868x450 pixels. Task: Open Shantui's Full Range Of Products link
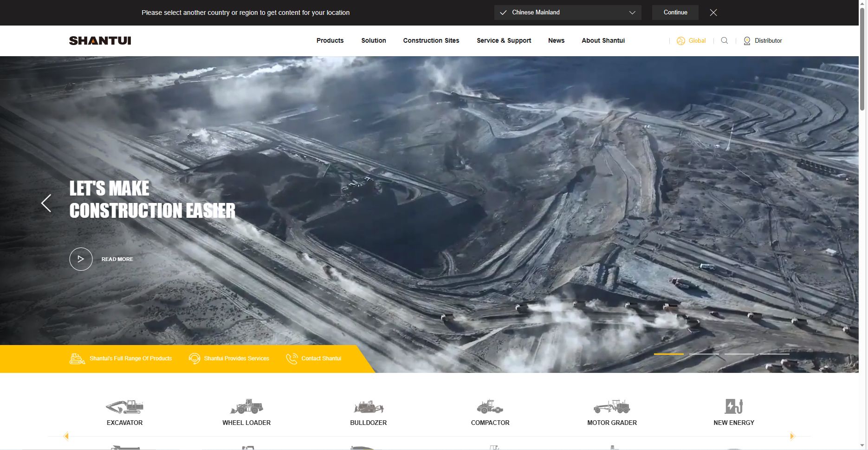[130, 359]
